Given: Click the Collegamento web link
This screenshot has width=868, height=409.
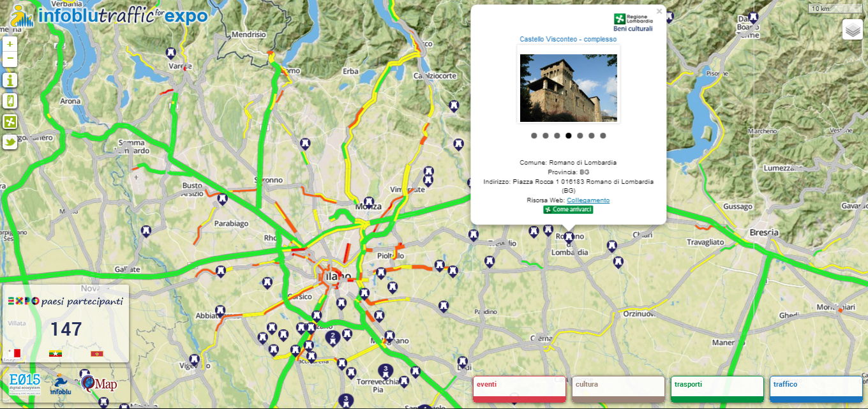Looking at the screenshot, I should [588, 200].
